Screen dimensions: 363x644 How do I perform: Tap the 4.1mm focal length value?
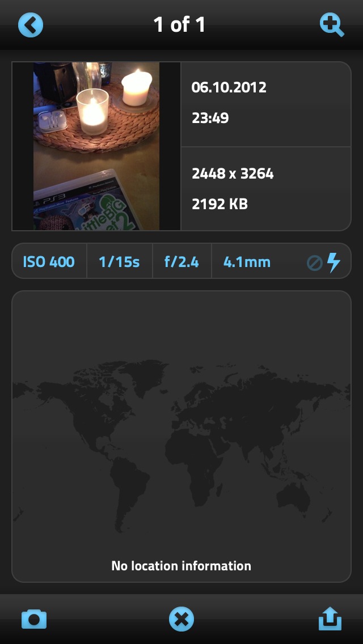pos(247,262)
